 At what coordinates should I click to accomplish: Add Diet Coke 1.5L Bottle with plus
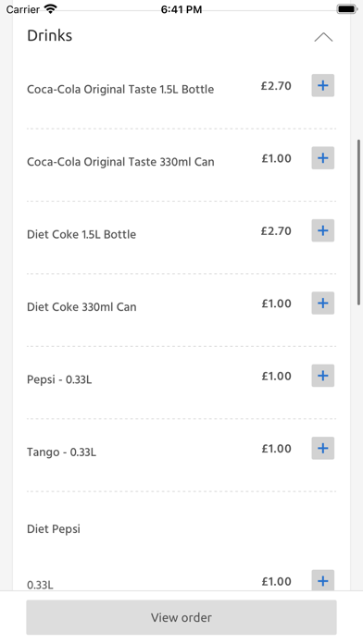coord(322,230)
